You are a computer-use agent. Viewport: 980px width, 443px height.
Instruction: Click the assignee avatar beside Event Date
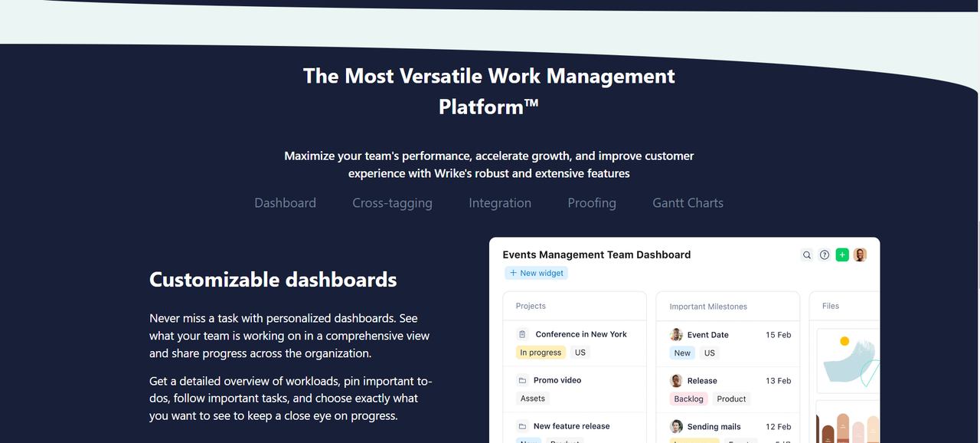[x=676, y=335]
